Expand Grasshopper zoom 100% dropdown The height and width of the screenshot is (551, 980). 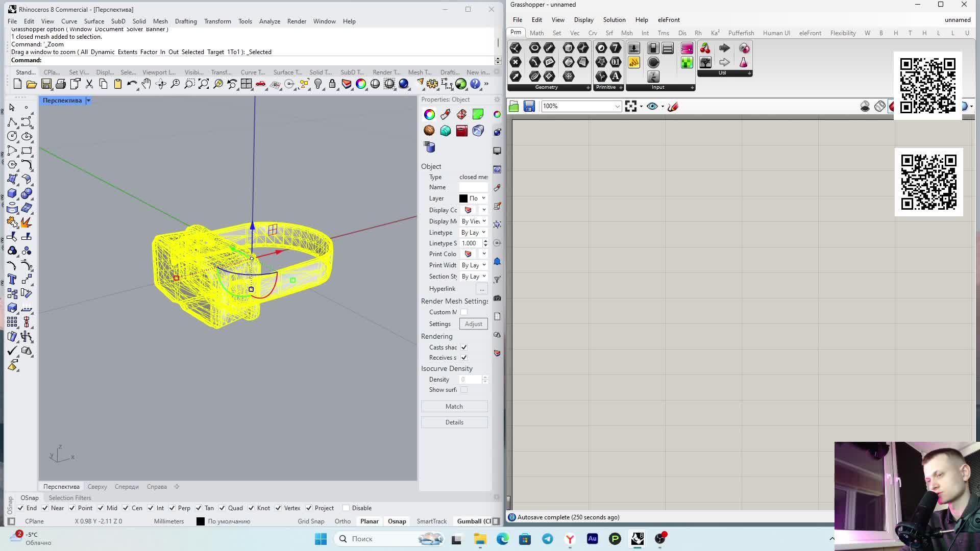click(x=617, y=106)
